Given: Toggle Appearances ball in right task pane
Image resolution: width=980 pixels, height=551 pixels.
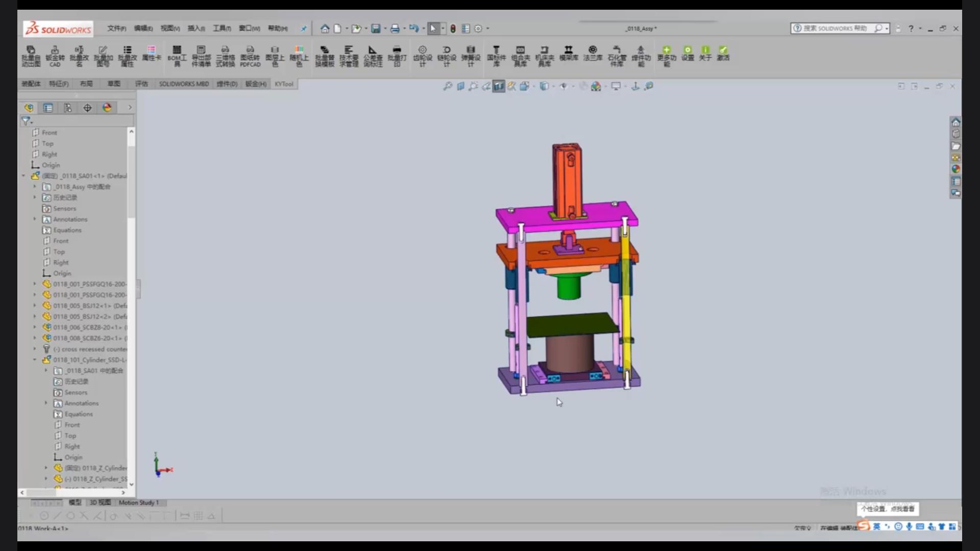Looking at the screenshot, I should [x=955, y=169].
